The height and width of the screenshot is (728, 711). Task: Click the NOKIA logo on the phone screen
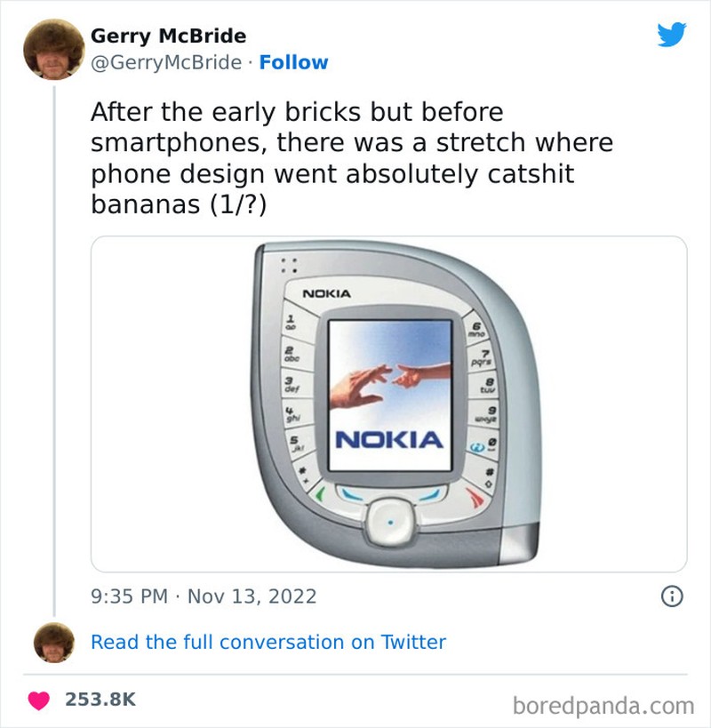pyautogui.click(x=387, y=439)
